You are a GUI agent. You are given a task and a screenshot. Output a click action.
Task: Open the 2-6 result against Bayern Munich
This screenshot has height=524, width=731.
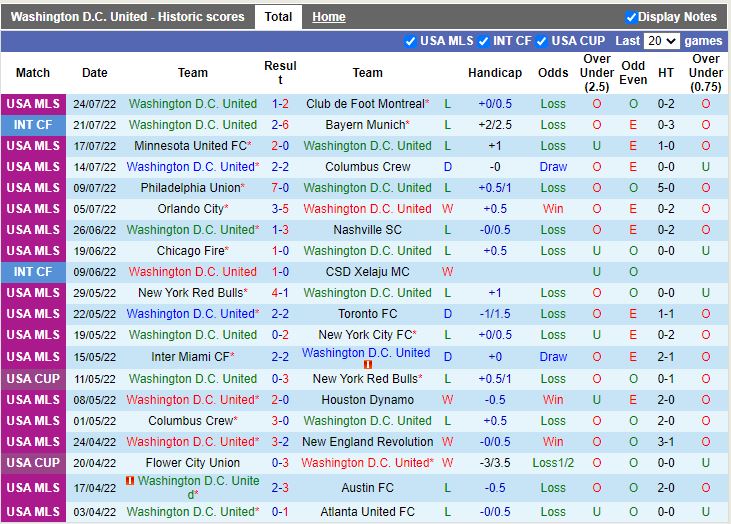click(x=280, y=125)
